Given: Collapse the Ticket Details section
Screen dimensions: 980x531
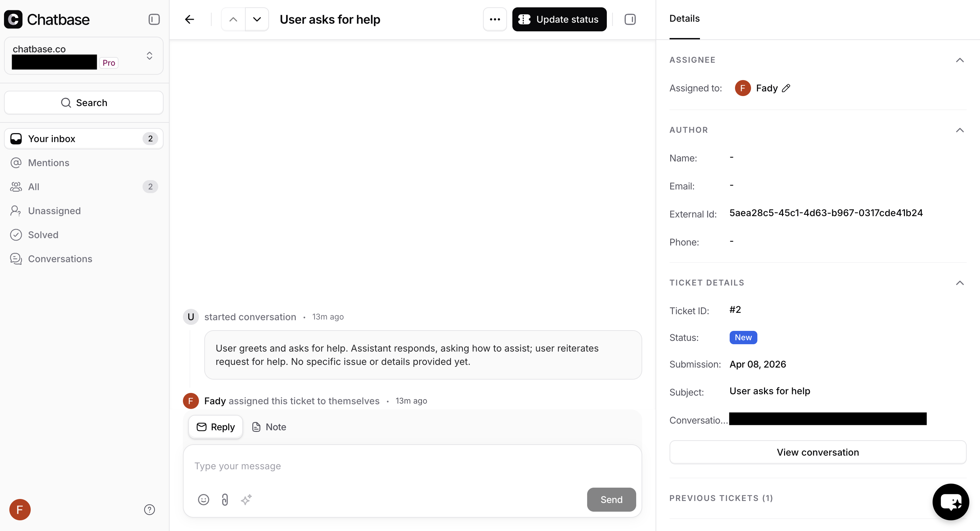Looking at the screenshot, I should tap(960, 283).
